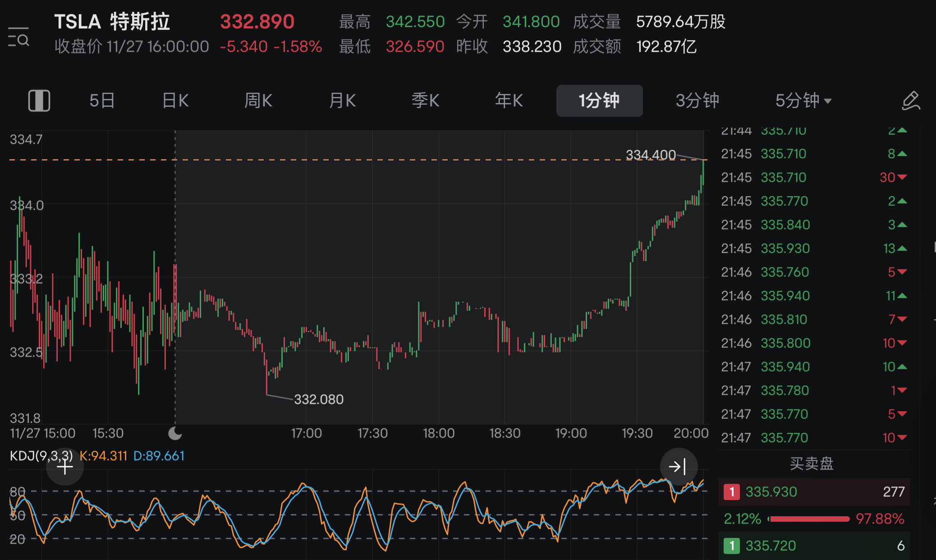Jump to latest candle arrow button

point(679,466)
